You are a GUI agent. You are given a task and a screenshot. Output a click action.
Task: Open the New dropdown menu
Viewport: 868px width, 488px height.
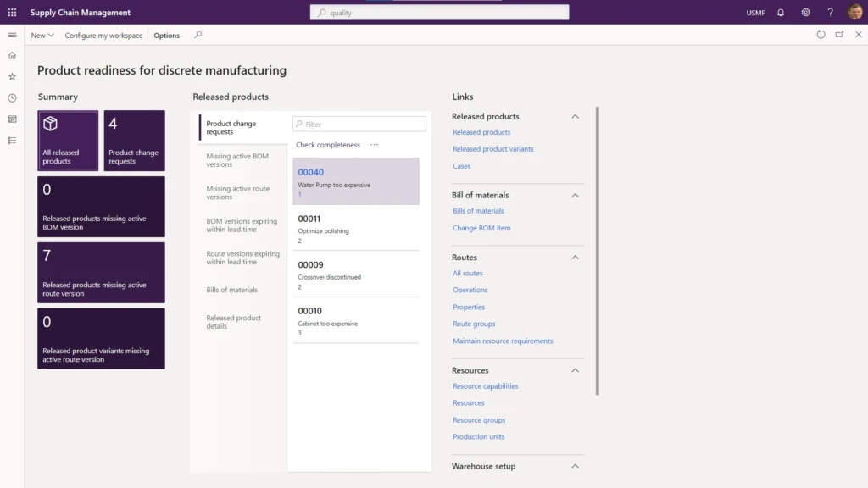click(42, 36)
